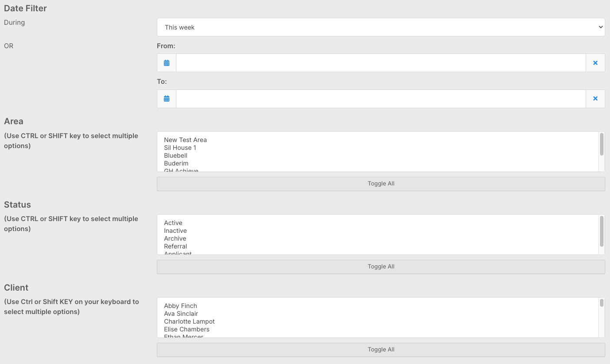This screenshot has width=610, height=364.
Task: Select New Test Area in the Area list
Action: 378,140
